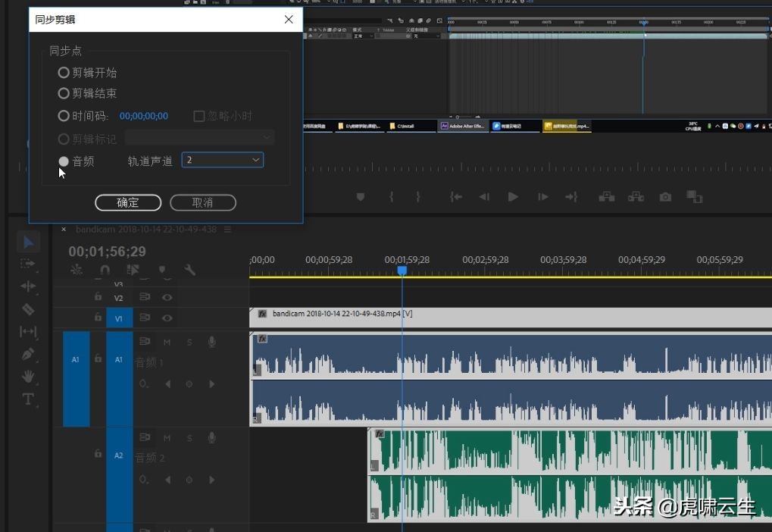Image resolution: width=772 pixels, height=532 pixels.
Task: Select the Ripple Edit tool
Action: [x=28, y=286]
